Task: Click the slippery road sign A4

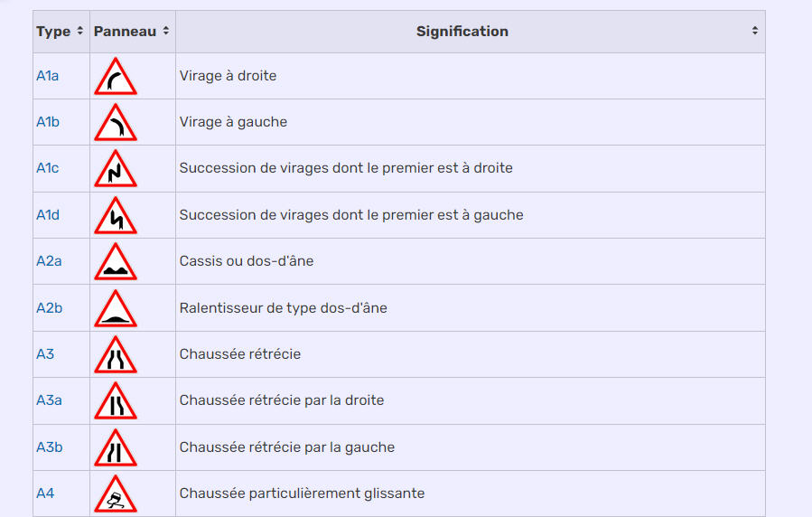Action: (116, 493)
